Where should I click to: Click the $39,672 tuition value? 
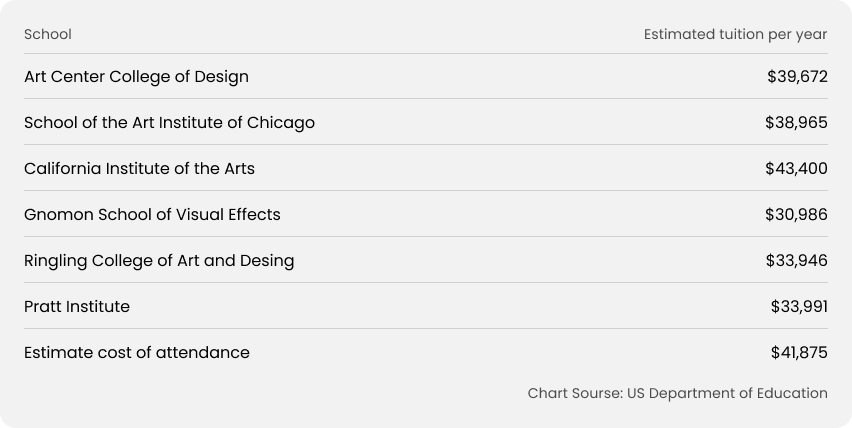[797, 77]
